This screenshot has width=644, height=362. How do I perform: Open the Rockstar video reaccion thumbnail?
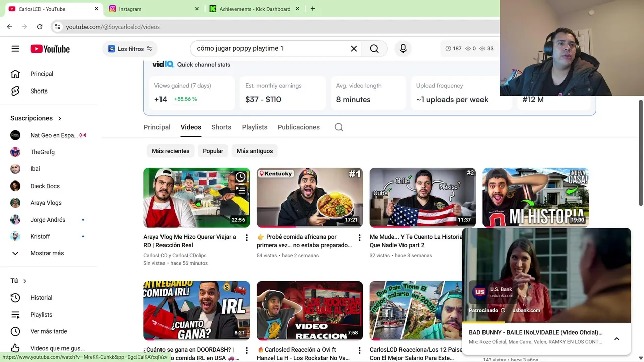point(309,311)
